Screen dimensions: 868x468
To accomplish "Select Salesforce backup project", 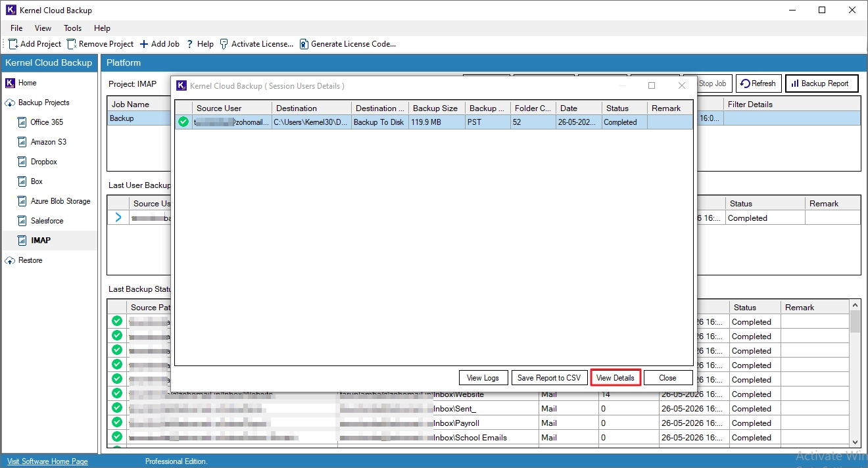I will 47,221.
